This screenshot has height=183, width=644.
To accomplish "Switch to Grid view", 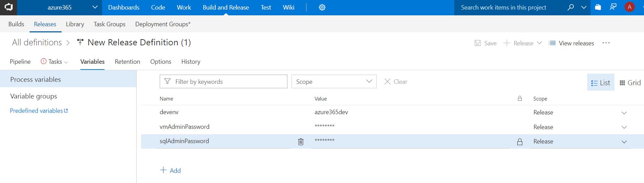I will coord(630,82).
